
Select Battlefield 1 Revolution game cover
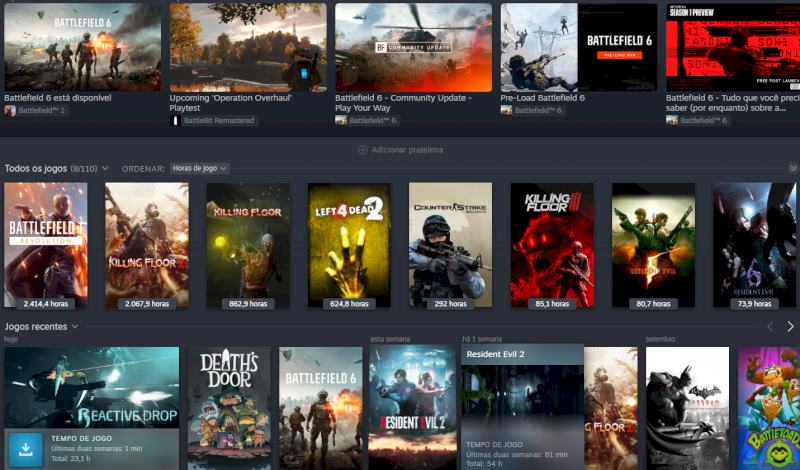[x=46, y=245]
